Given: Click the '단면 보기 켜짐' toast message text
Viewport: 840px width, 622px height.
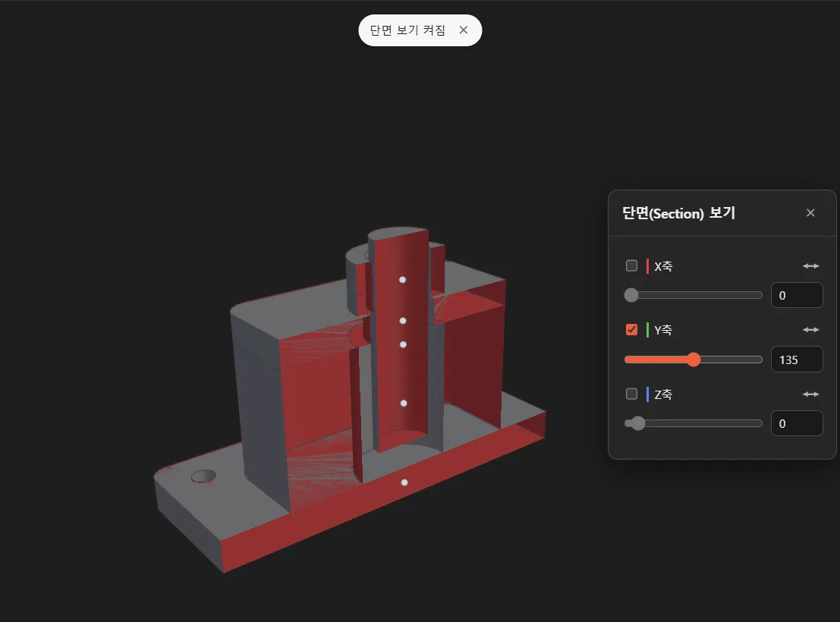Looking at the screenshot, I should pyautogui.click(x=407, y=30).
